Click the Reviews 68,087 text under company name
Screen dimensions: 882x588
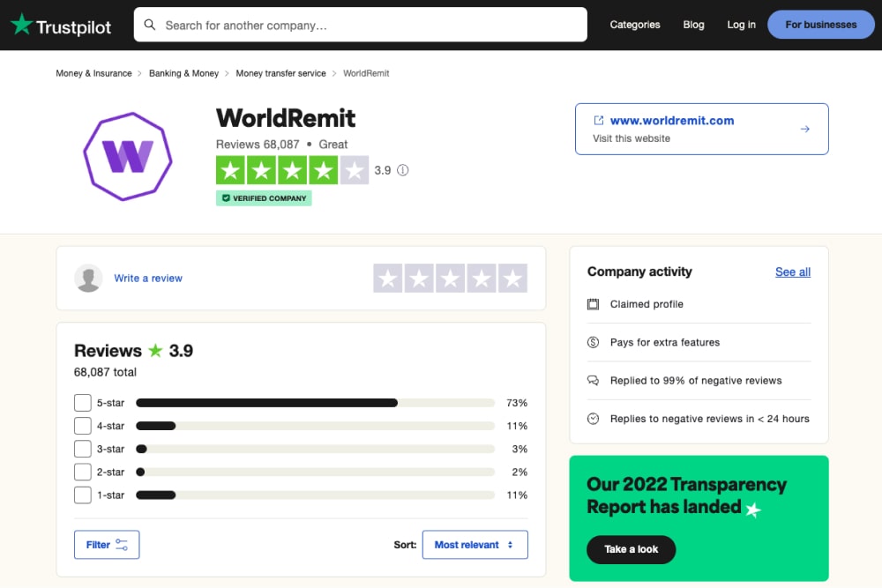pyautogui.click(x=258, y=145)
